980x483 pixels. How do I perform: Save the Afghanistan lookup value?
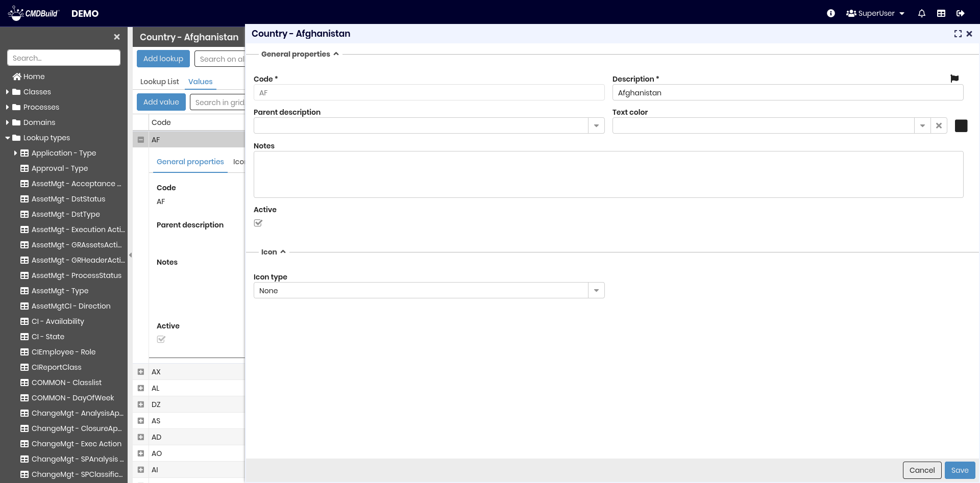click(960, 470)
